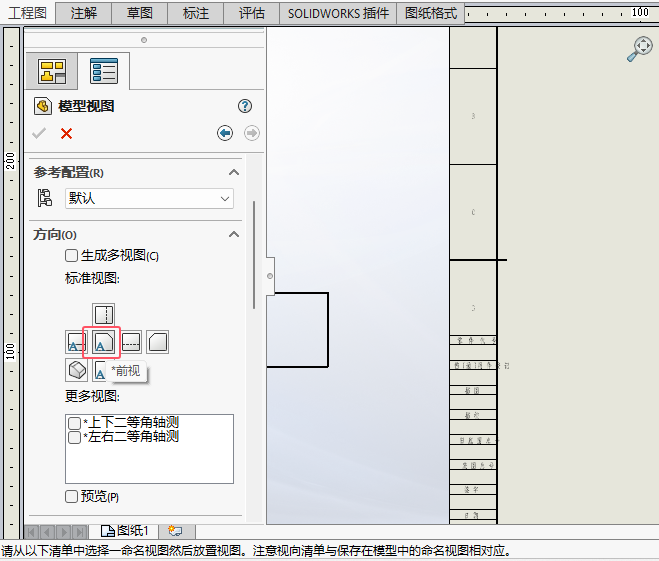The width and height of the screenshot is (659, 561).
Task: Go to next sheet tab arrow
Action: point(63,532)
